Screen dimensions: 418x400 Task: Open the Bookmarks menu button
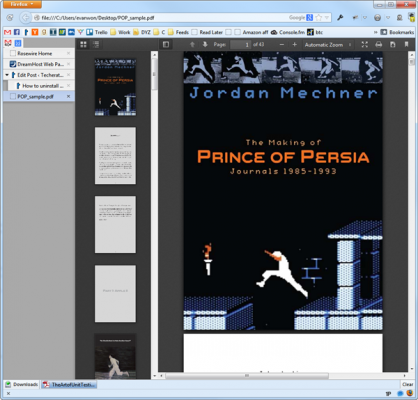tap(397, 32)
